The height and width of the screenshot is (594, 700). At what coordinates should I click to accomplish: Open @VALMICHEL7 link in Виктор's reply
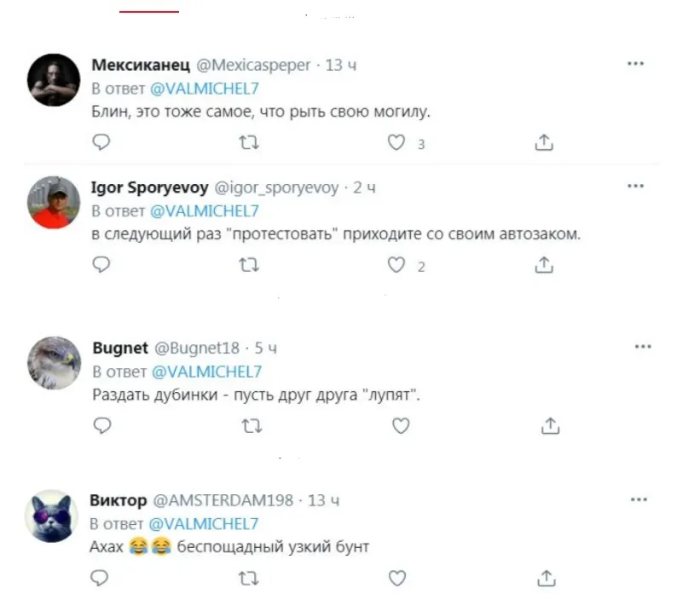(x=204, y=523)
